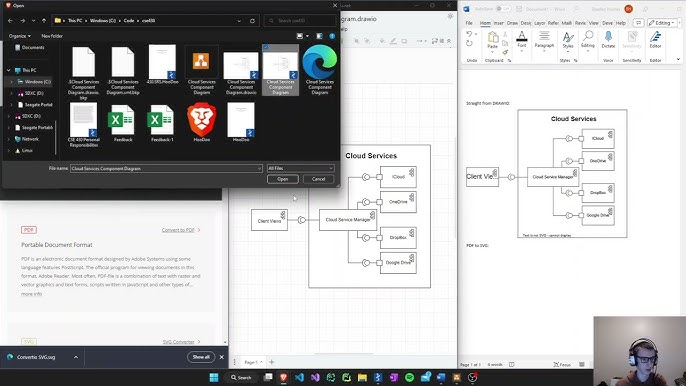Open Windows Start menu
The height and width of the screenshot is (386, 686).
point(214,377)
